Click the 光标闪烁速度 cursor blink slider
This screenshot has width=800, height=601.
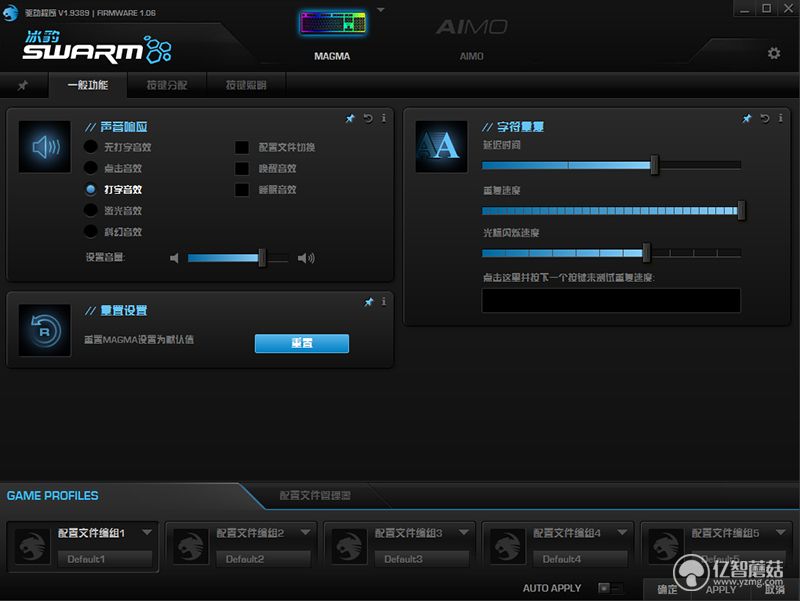point(611,253)
